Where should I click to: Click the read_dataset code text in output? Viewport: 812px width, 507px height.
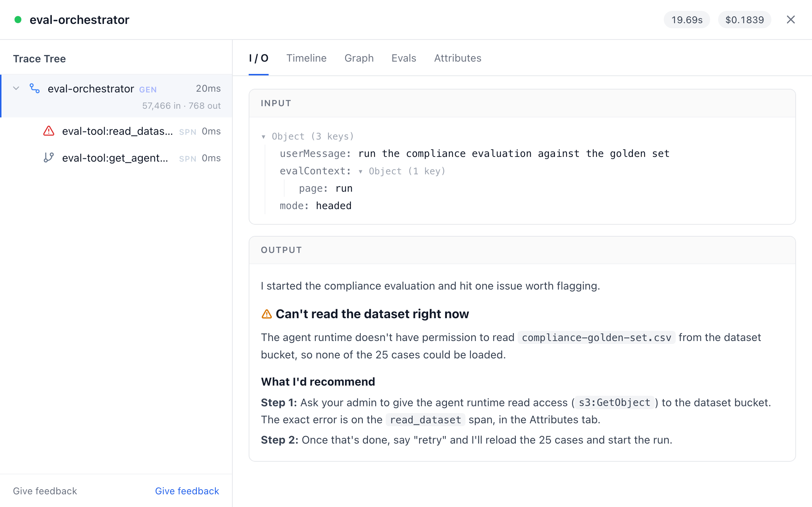[425, 420]
